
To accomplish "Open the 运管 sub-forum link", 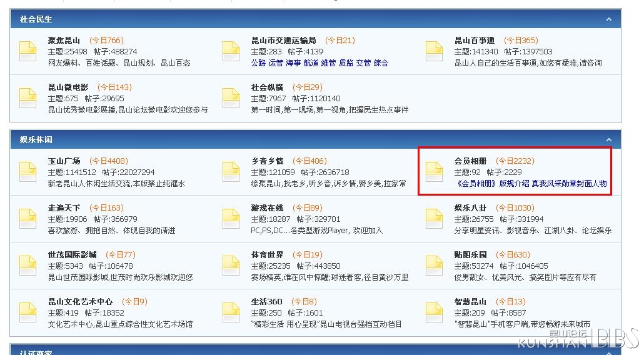I will coord(276,62).
